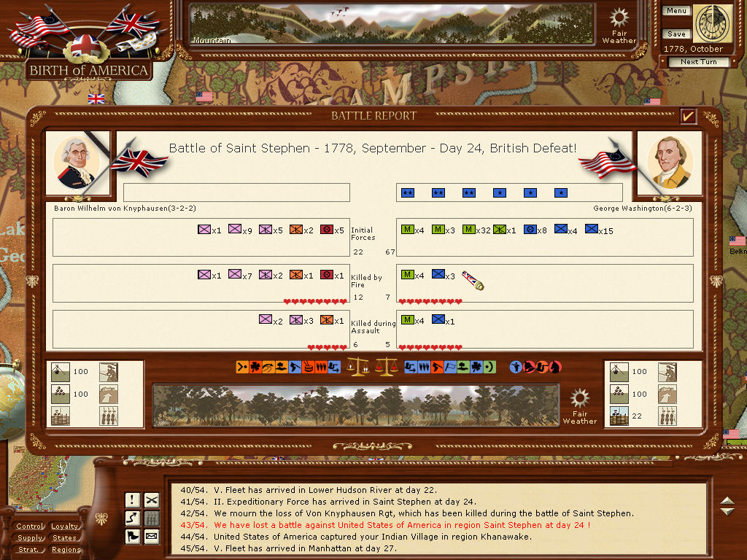This screenshot has width=747, height=560.
Task: Select the Regions map view
Action: coord(66,550)
